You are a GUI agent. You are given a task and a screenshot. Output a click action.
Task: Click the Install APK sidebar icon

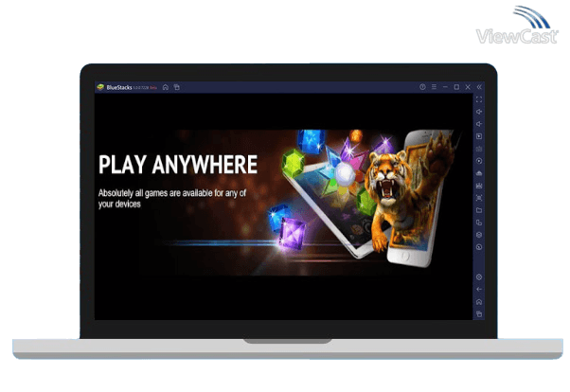pyautogui.click(x=479, y=173)
